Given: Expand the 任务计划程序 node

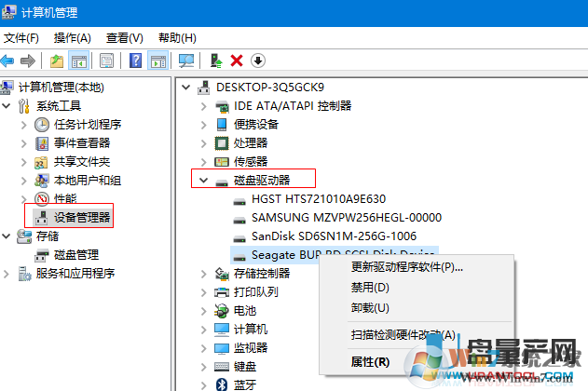Looking at the screenshot, I should click(x=23, y=125).
